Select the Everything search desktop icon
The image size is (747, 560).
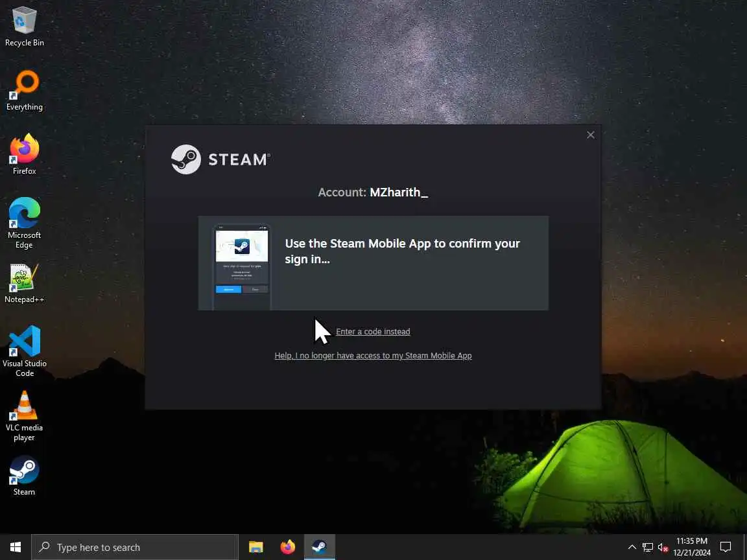pyautogui.click(x=24, y=91)
